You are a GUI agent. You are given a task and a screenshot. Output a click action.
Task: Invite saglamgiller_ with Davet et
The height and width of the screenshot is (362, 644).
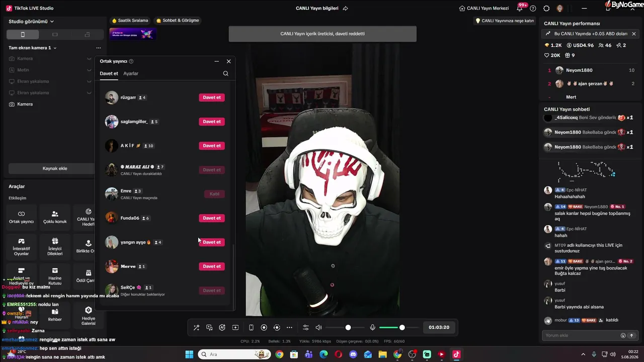[212, 122]
